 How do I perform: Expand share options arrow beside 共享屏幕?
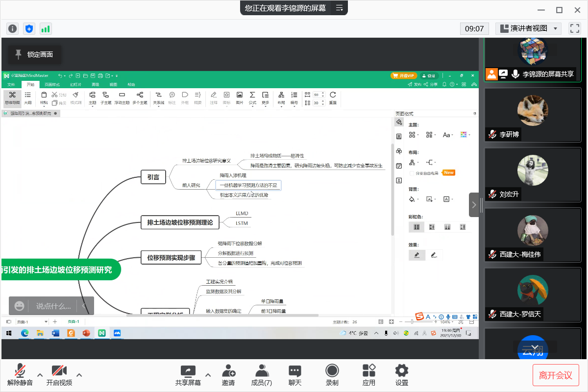(208, 375)
